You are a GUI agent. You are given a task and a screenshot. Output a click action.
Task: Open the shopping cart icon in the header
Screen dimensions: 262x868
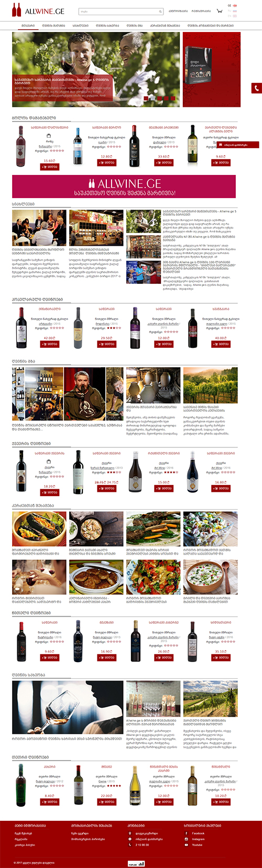pyautogui.click(x=220, y=11)
